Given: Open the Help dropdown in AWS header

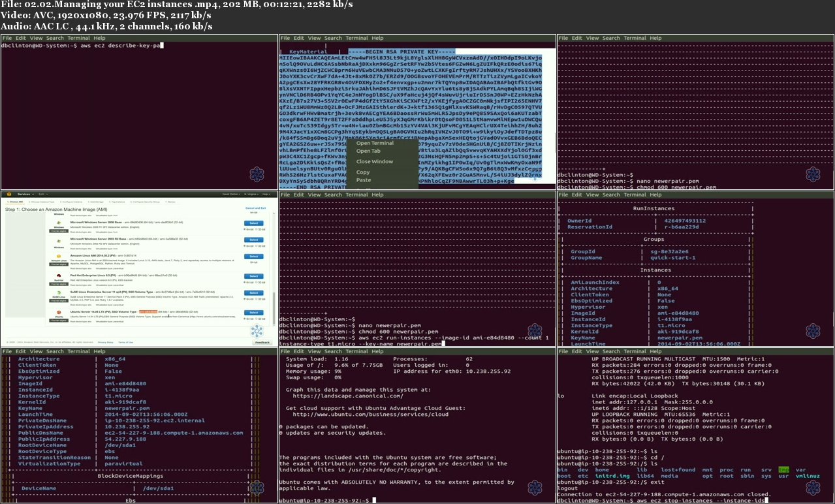Looking at the screenshot, I should coord(266,194).
